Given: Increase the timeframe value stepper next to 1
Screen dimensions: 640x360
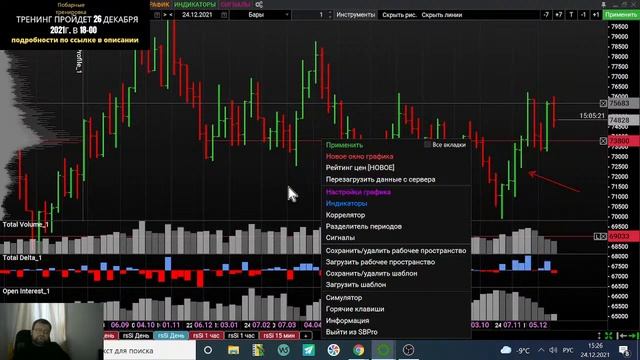Looking at the screenshot, I should click(330, 13).
